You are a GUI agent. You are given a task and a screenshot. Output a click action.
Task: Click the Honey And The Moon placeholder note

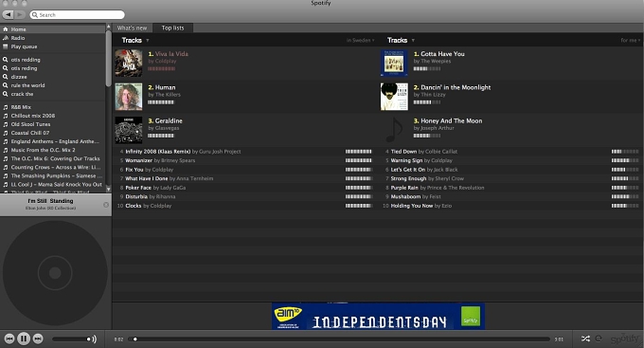pos(394,130)
